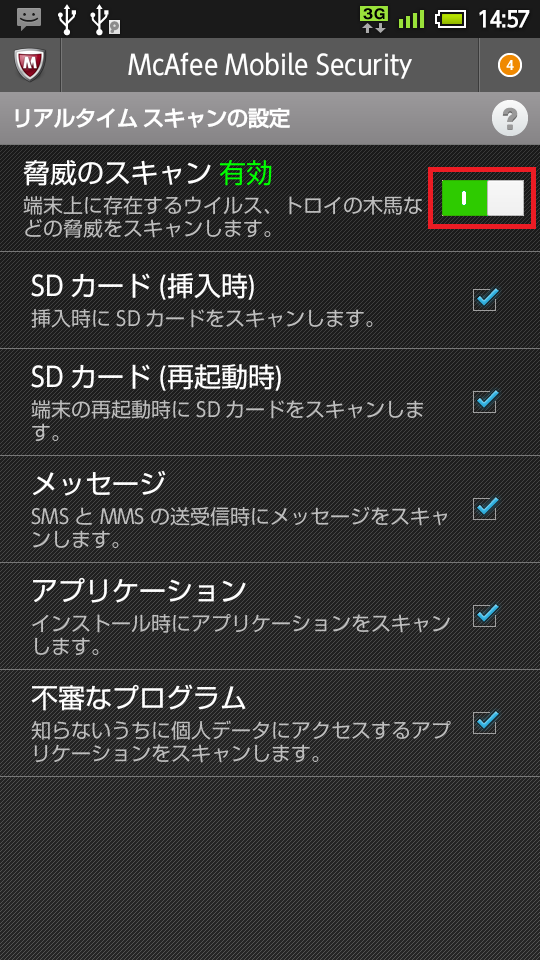Screen dimensions: 540x960
Task: Tap the battery icon in status bar
Action: point(451,20)
